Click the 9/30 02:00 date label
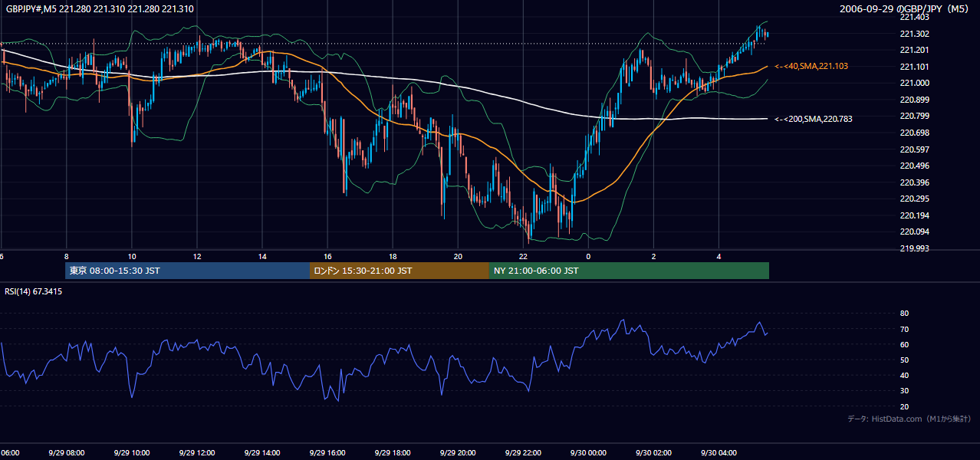Viewport: 980px width, 460px height. (x=653, y=453)
